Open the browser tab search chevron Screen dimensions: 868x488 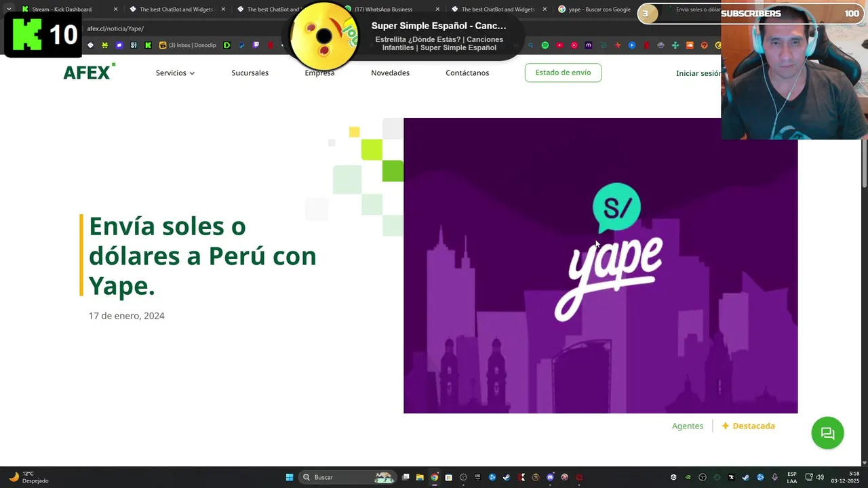[x=8, y=9]
